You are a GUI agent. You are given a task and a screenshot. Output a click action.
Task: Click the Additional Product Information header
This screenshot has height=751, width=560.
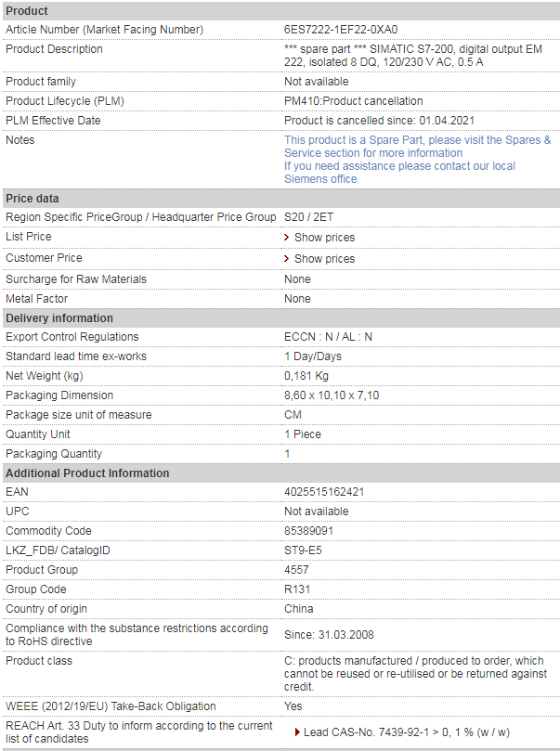tap(281, 473)
